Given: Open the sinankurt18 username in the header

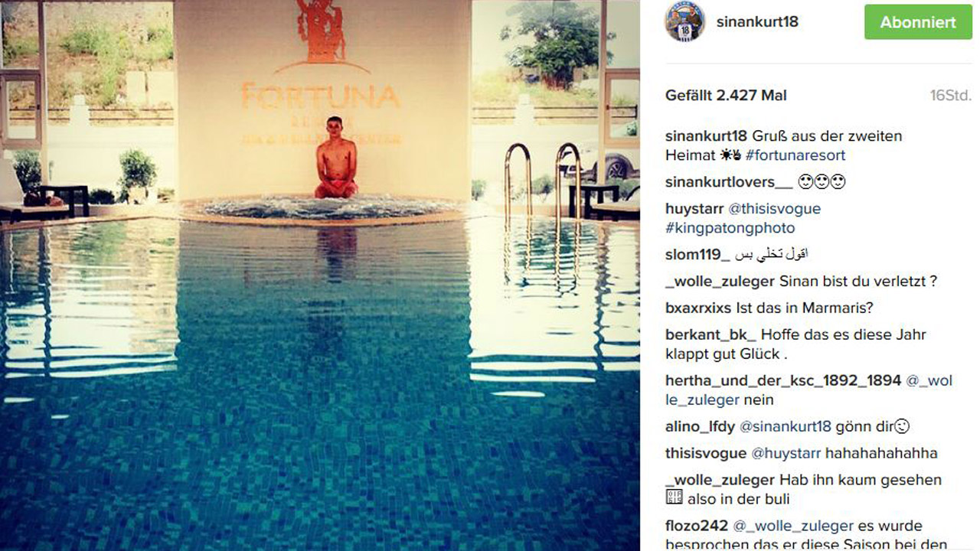Looking at the screenshot, I should (x=757, y=21).
